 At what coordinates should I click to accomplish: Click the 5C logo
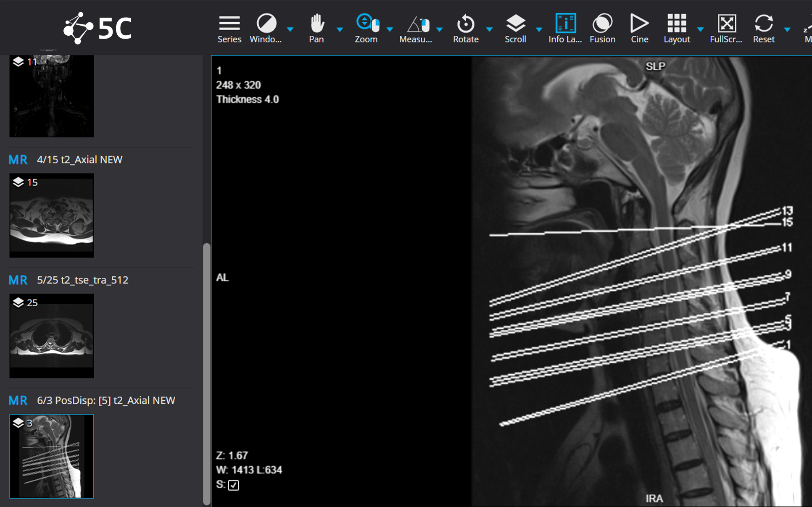click(x=98, y=28)
